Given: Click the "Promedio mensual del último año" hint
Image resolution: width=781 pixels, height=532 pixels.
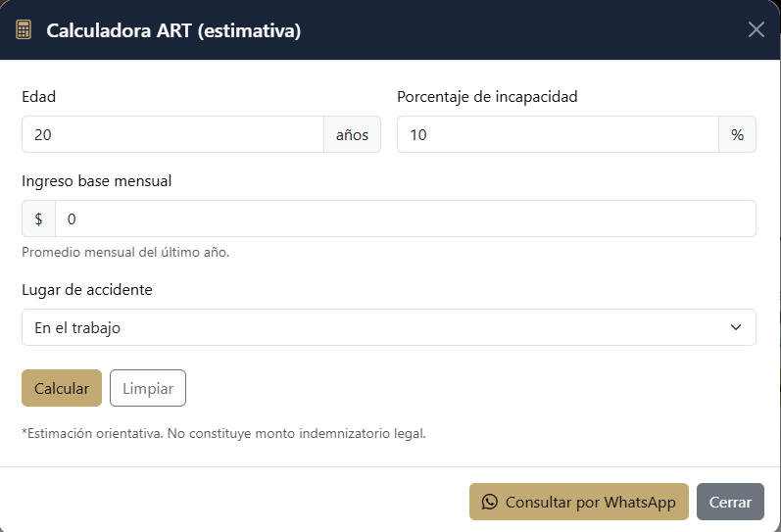Looking at the screenshot, I should click(125, 252).
